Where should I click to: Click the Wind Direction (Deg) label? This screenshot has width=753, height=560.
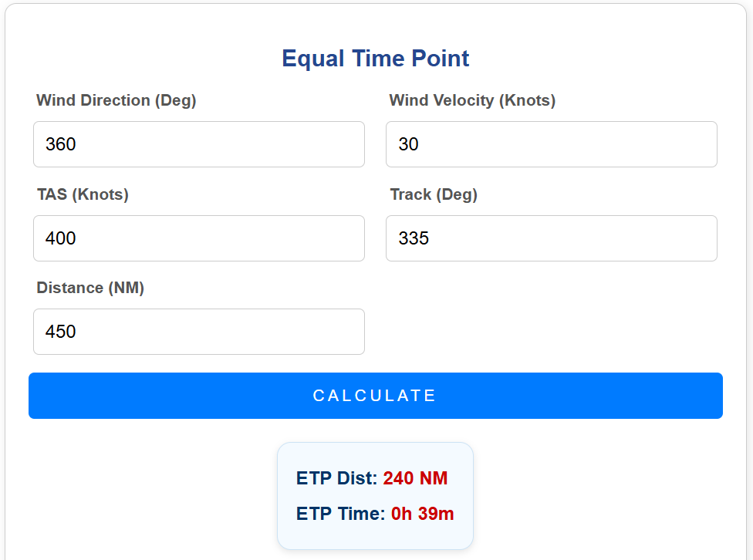[116, 100]
